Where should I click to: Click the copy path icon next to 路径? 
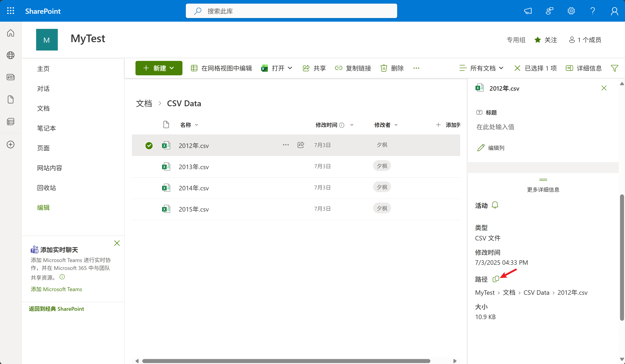click(x=496, y=279)
